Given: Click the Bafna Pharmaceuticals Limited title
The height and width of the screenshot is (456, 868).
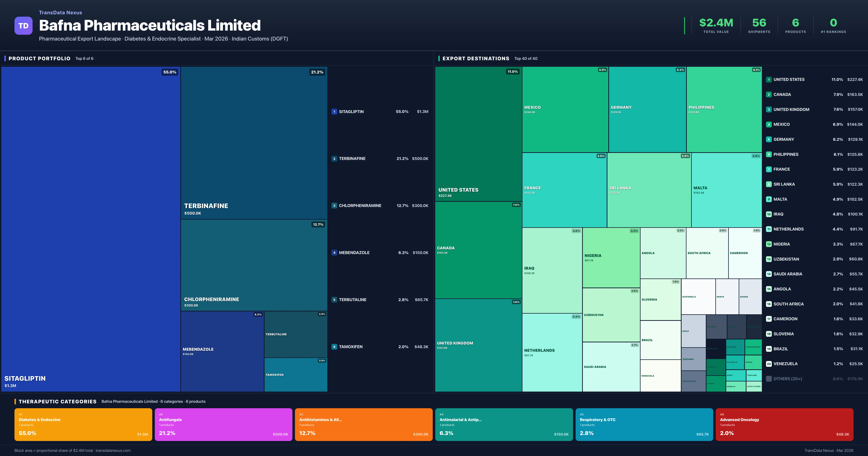Looking at the screenshot, I should (x=150, y=25).
